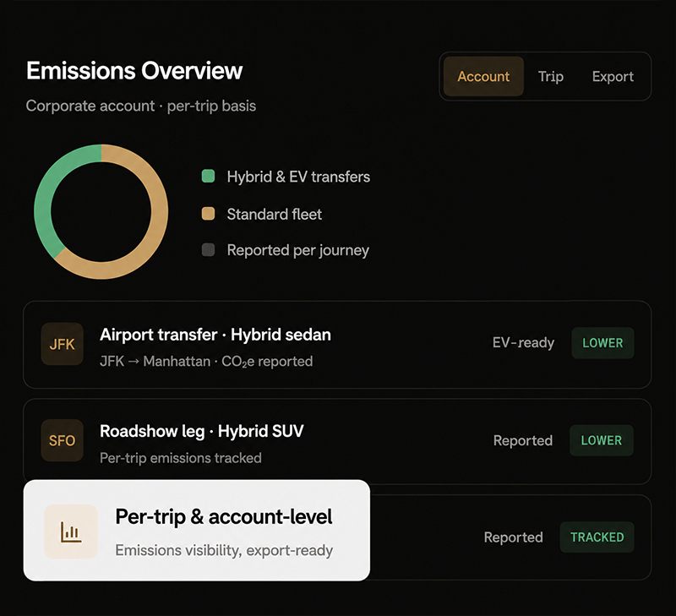Image resolution: width=676 pixels, height=616 pixels.
Task: Click the SFO airport badge icon
Action: click(62, 440)
